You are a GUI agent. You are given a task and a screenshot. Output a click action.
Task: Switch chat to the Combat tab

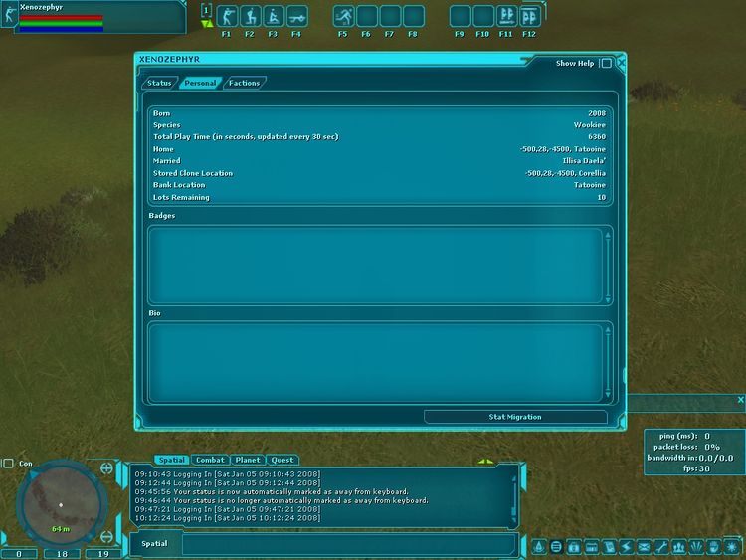pos(210,460)
